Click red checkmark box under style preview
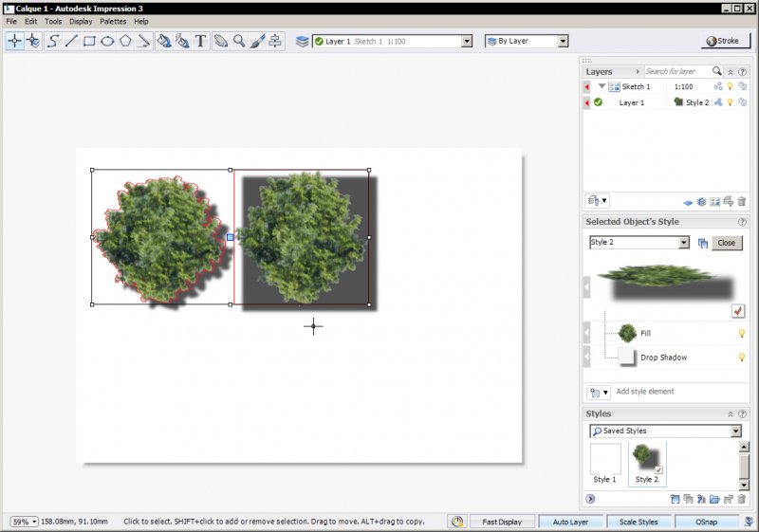759x532 pixels. coord(738,311)
